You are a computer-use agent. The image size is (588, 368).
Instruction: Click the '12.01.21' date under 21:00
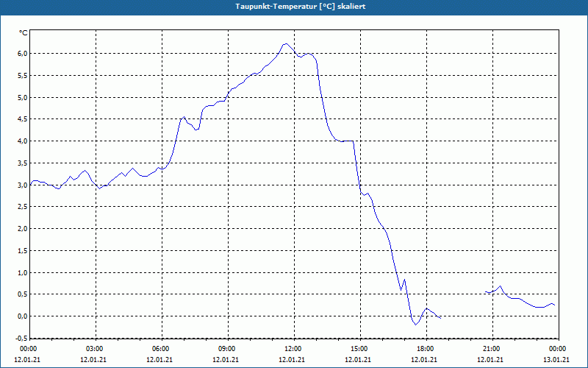[x=490, y=360]
